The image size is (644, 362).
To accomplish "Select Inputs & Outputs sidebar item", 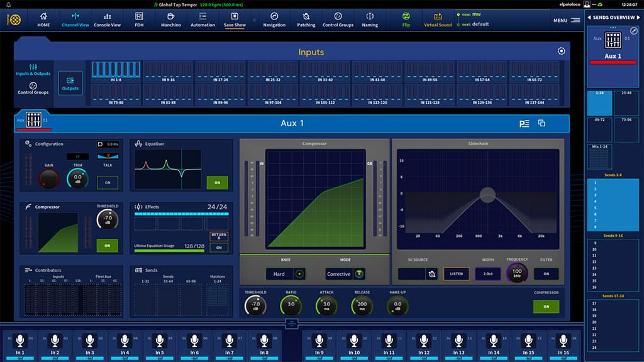I will [x=33, y=70].
